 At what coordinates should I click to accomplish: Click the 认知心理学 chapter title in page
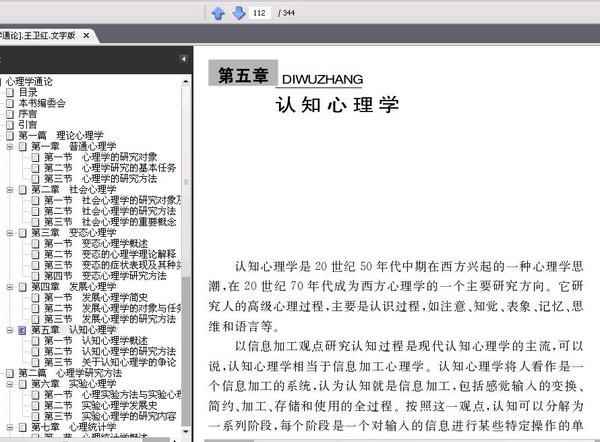(337, 105)
